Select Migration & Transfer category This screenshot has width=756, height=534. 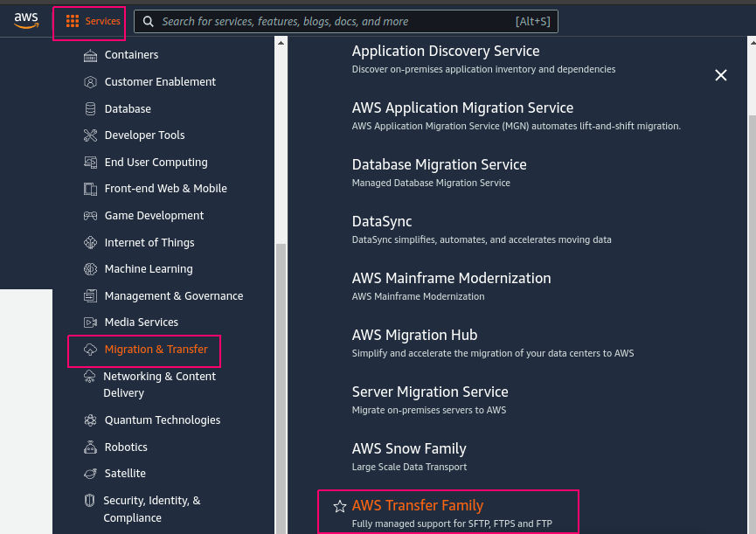[x=156, y=350]
